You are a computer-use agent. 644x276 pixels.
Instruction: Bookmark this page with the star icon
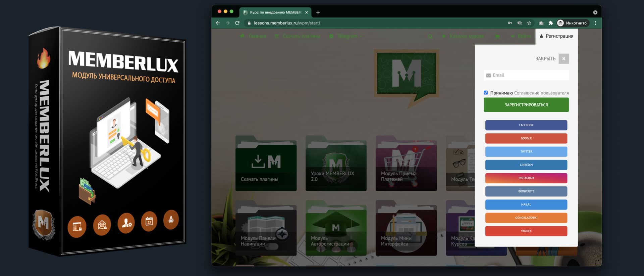[x=529, y=23]
